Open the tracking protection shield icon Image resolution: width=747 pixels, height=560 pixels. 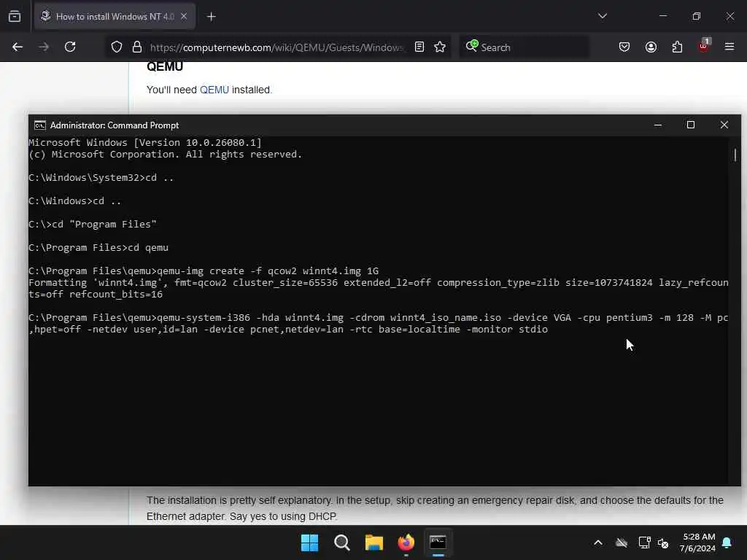click(117, 47)
